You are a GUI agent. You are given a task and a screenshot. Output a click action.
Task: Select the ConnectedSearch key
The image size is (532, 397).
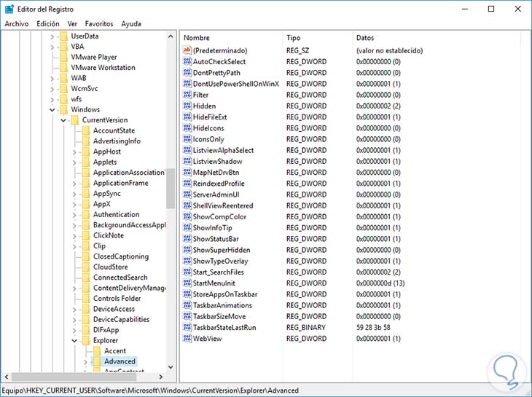point(120,278)
